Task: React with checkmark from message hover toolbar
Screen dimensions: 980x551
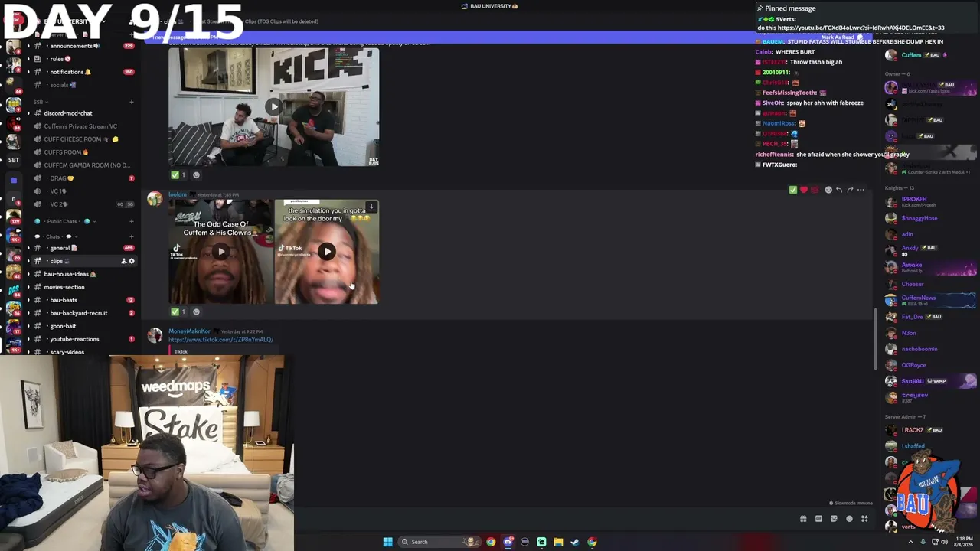Action: coord(792,190)
